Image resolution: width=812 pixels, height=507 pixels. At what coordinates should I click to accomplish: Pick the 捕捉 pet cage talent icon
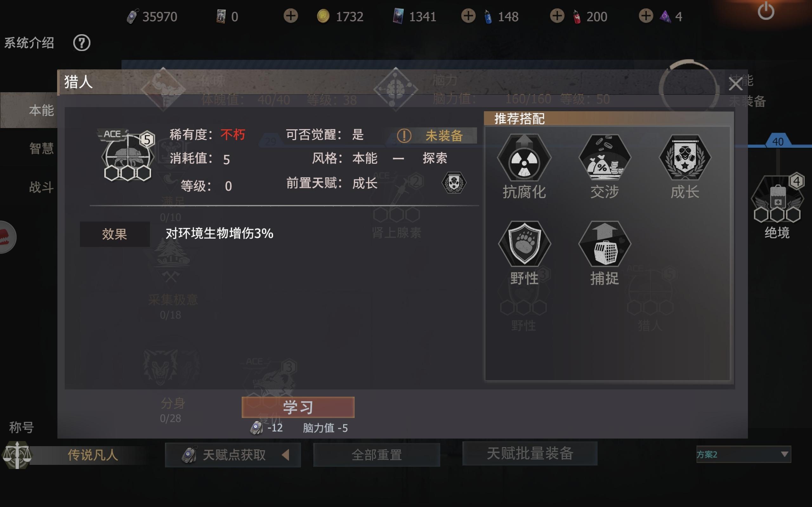pos(605,244)
